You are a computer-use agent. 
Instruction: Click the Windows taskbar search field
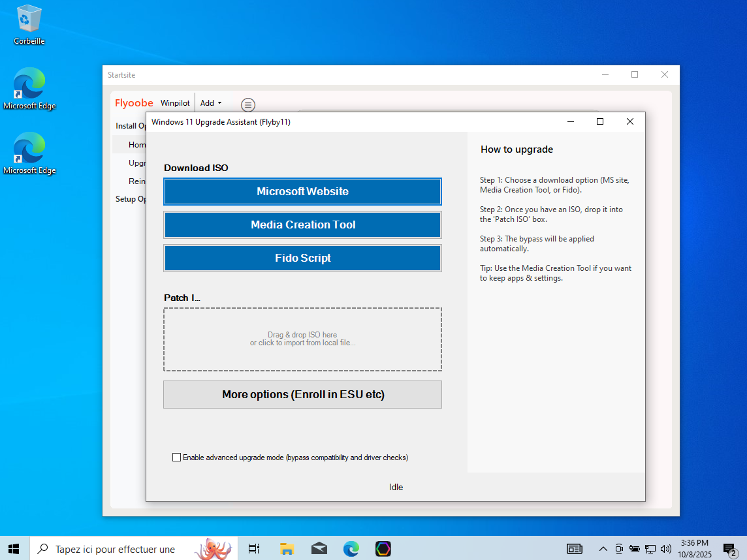(114, 549)
